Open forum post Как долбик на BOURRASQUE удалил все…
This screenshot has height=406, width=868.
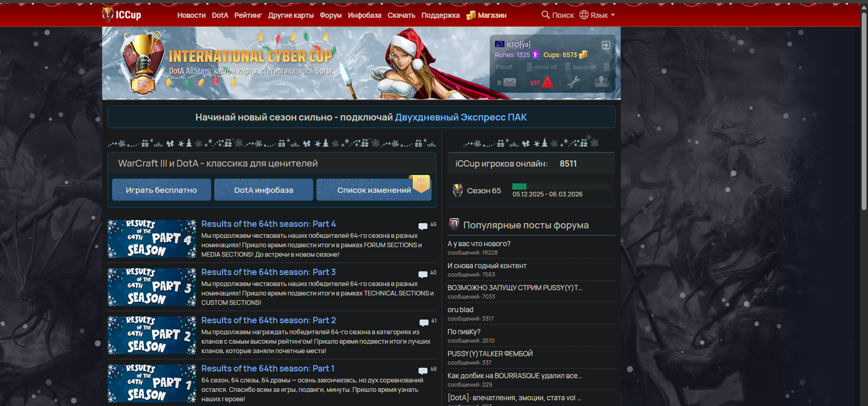point(514,376)
